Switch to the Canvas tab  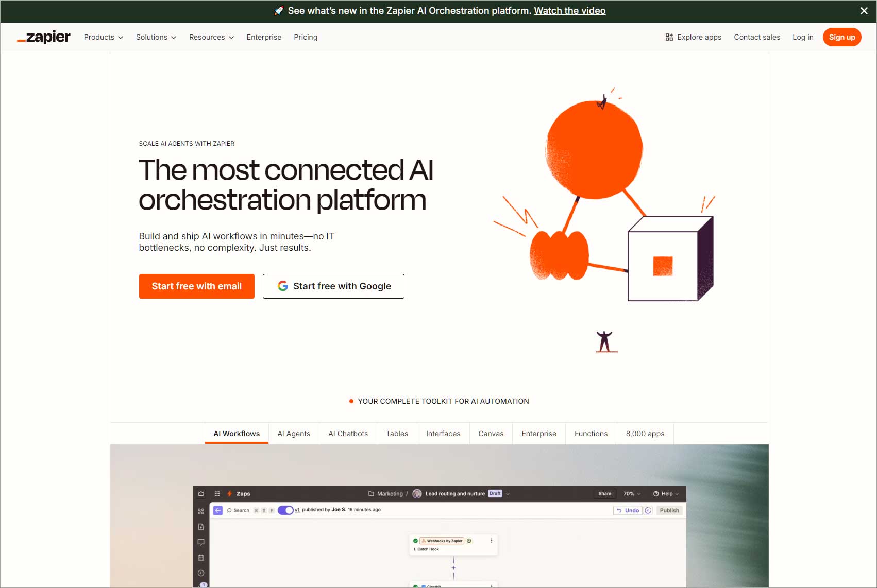click(491, 434)
